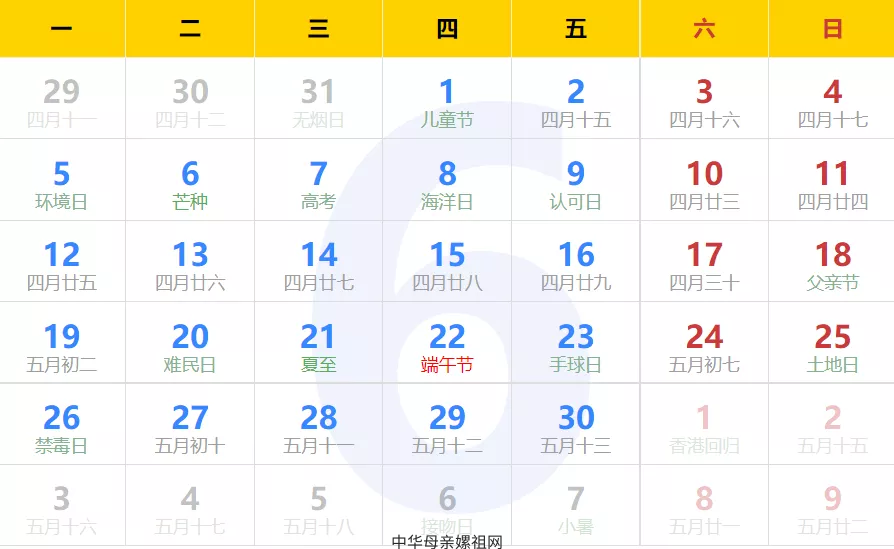Select June 30 五月十三 date
The height and width of the screenshot is (549, 894).
click(576, 424)
